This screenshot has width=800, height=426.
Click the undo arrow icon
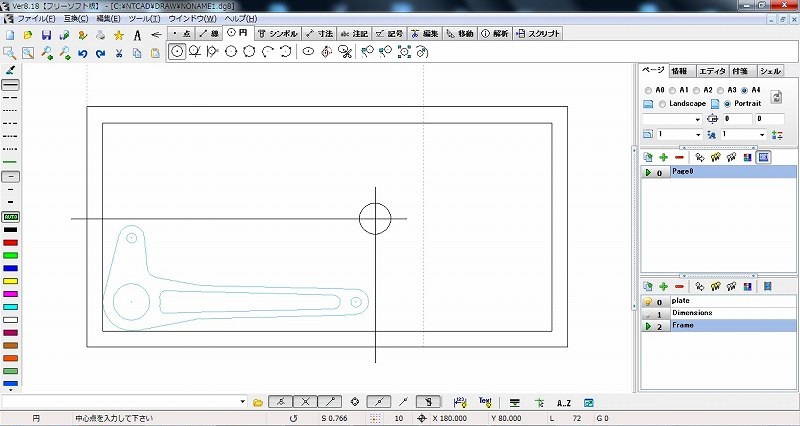[x=82, y=52]
